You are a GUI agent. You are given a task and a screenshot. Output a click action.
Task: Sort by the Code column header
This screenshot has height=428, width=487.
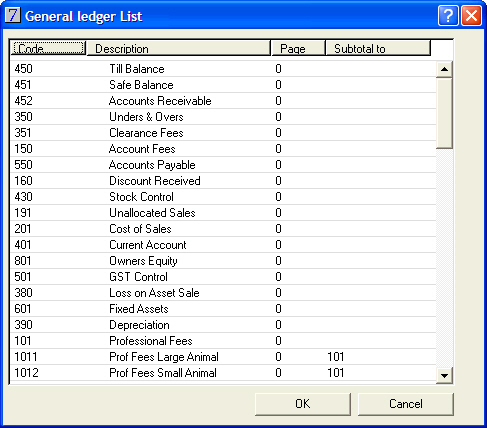click(x=48, y=48)
